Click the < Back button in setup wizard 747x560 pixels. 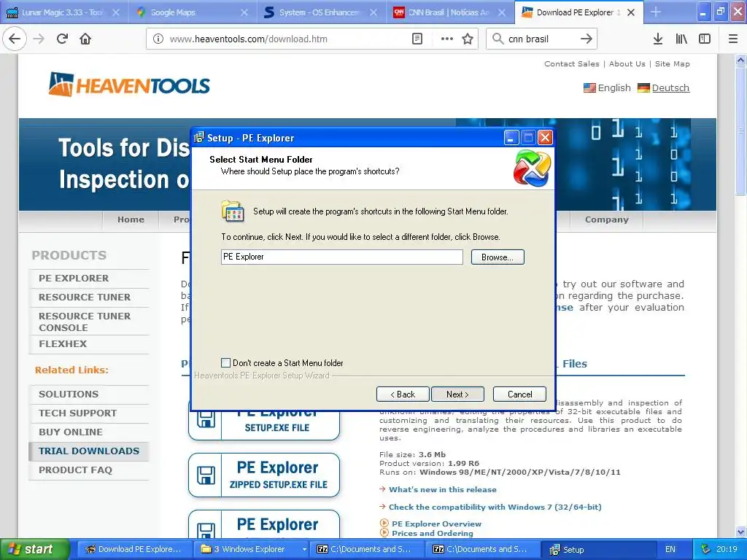403,394
